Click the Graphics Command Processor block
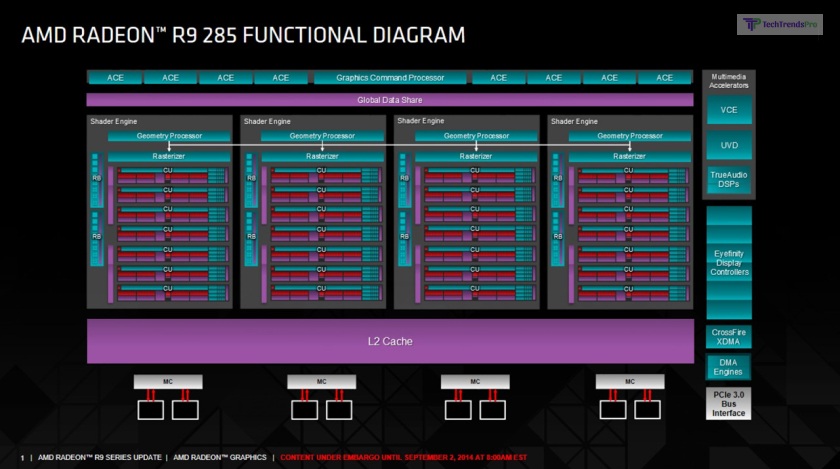This screenshot has width=840, height=469. coord(389,78)
